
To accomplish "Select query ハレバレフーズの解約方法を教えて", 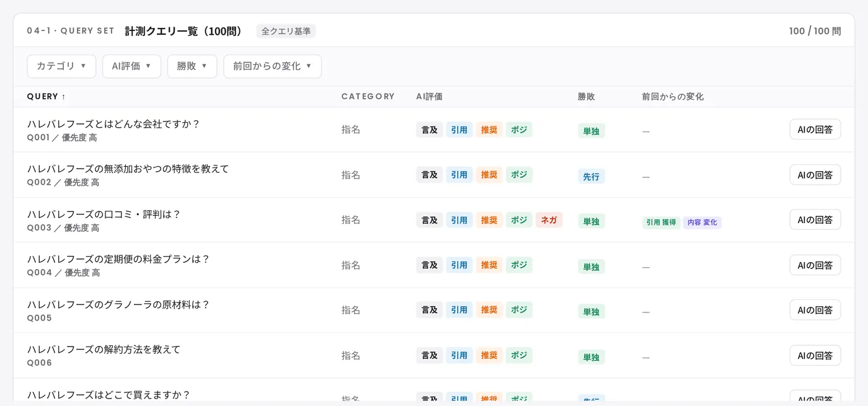I will pyautogui.click(x=104, y=350).
